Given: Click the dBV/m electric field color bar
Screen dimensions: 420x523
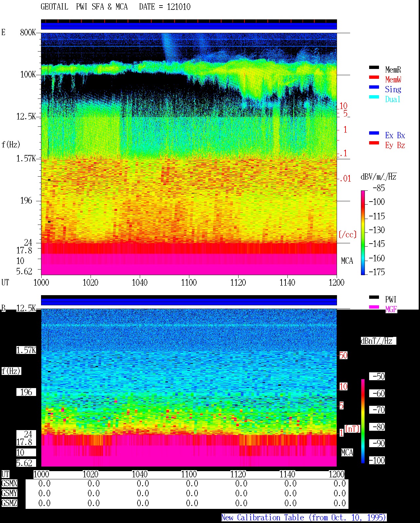Looking at the screenshot, I should pyautogui.click(x=363, y=232).
